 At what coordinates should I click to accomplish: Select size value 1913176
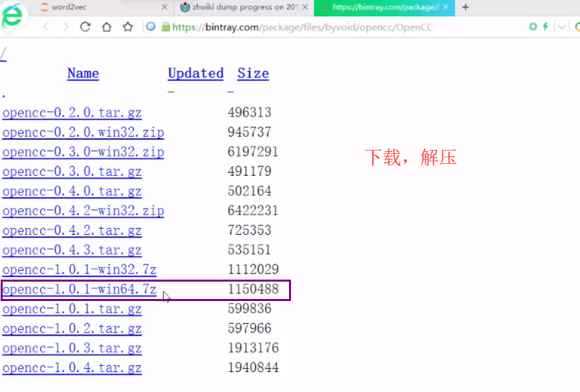click(x=253, y=347)
